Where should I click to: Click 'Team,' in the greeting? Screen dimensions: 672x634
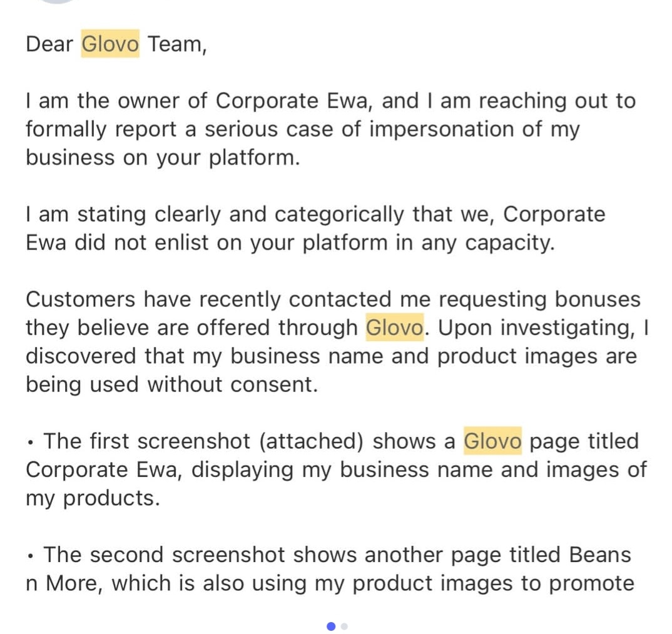[176, 44]
